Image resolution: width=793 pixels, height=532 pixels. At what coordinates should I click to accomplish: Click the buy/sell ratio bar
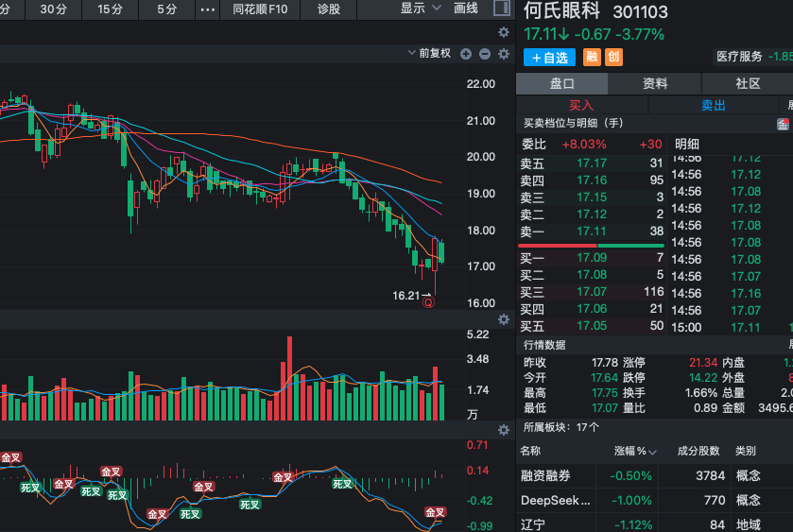[x=591, y=246]
